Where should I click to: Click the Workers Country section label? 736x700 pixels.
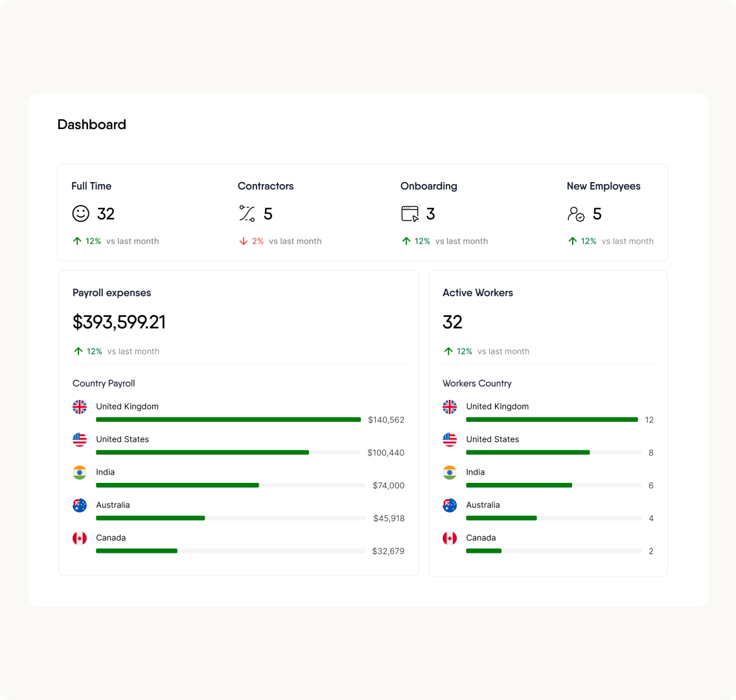477,383
